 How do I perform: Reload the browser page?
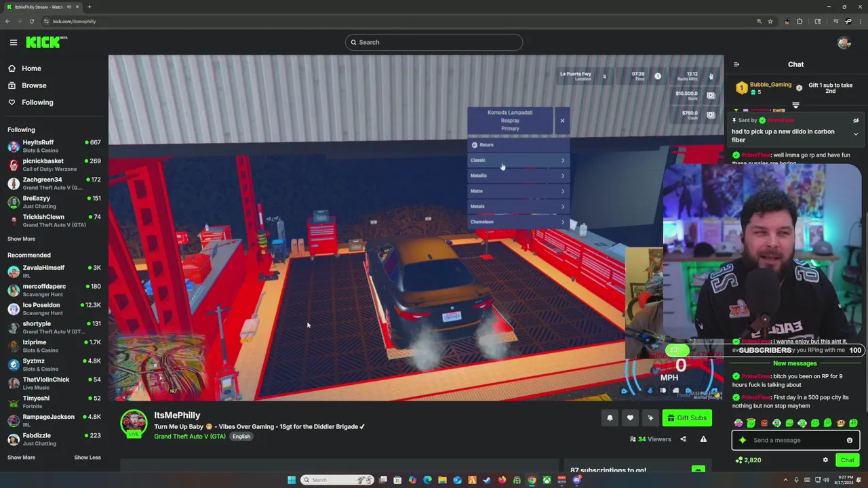coord(31,21)
